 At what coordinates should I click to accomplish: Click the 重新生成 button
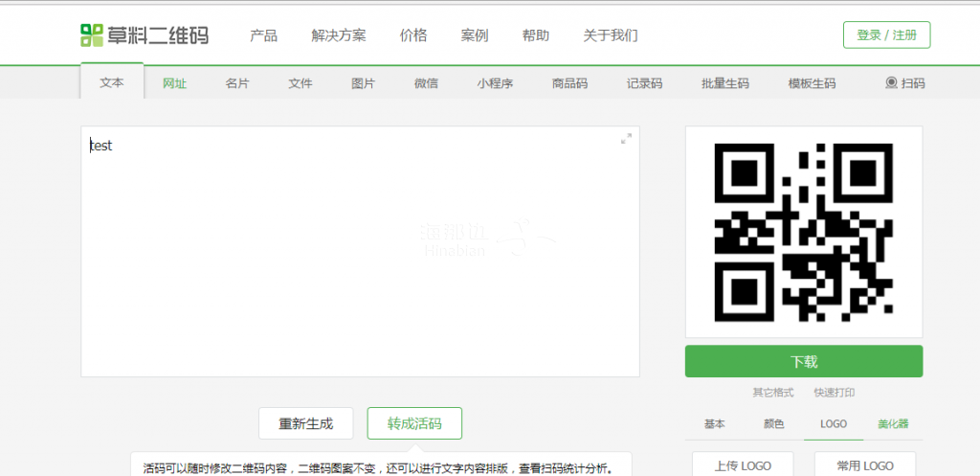[305, 423]
